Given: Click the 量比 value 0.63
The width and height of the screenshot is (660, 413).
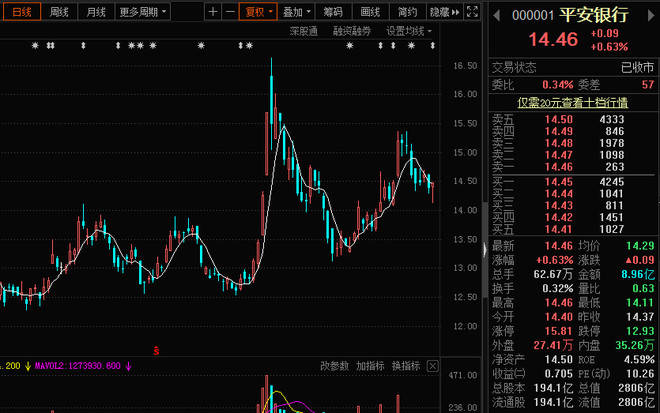Looking at the screenshot, I should click(643, 288).
